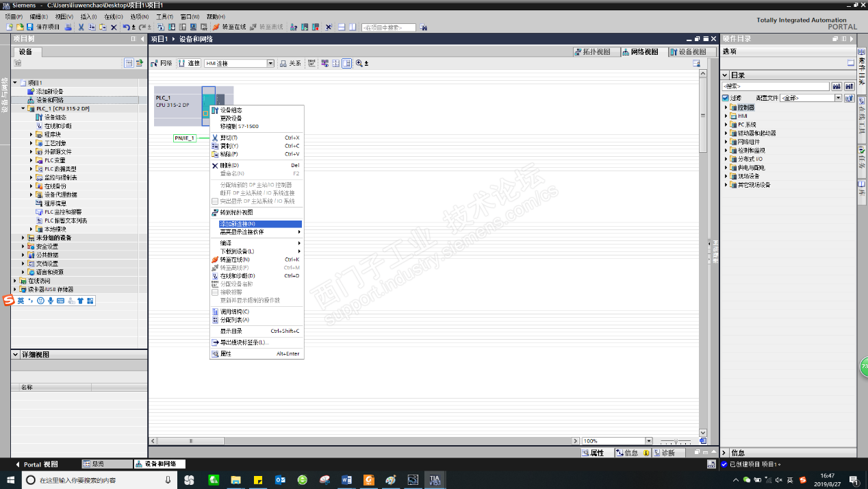The width and height of the screenshot is (868, 489).
Task: Click the Windows Start button
Action: (10, 480)
